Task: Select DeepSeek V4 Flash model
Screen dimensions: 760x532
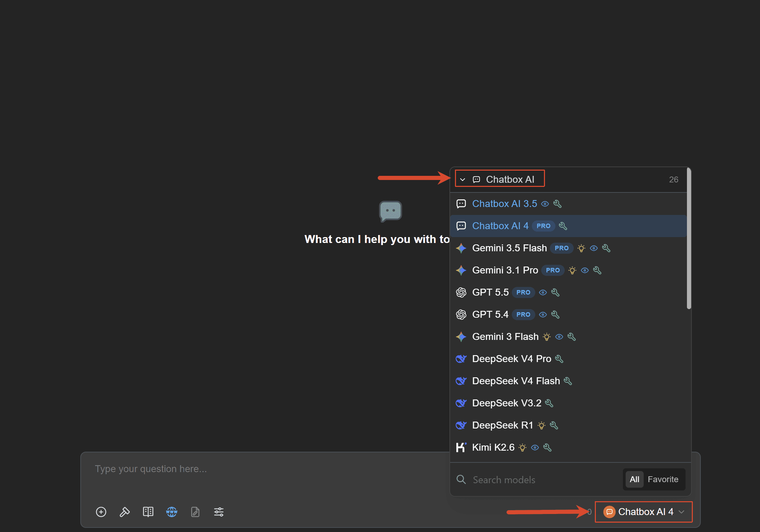Action: pyautogui.click(x=568, y=381)
